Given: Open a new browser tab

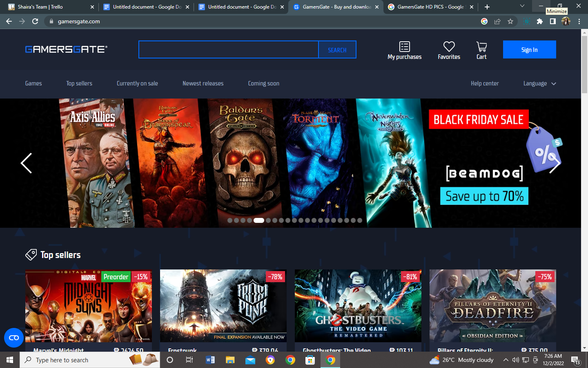Looking at the screenshot, I should pyautogui.click(x=487, y=7).
